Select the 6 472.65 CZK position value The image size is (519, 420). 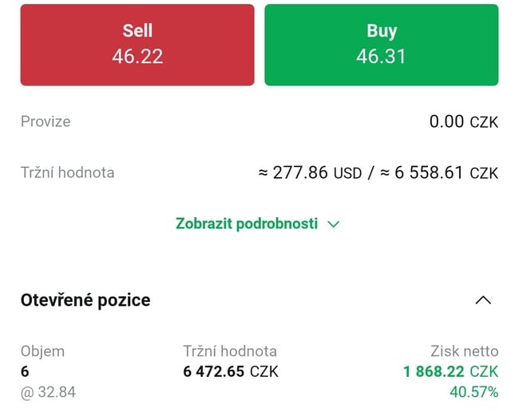231,371
